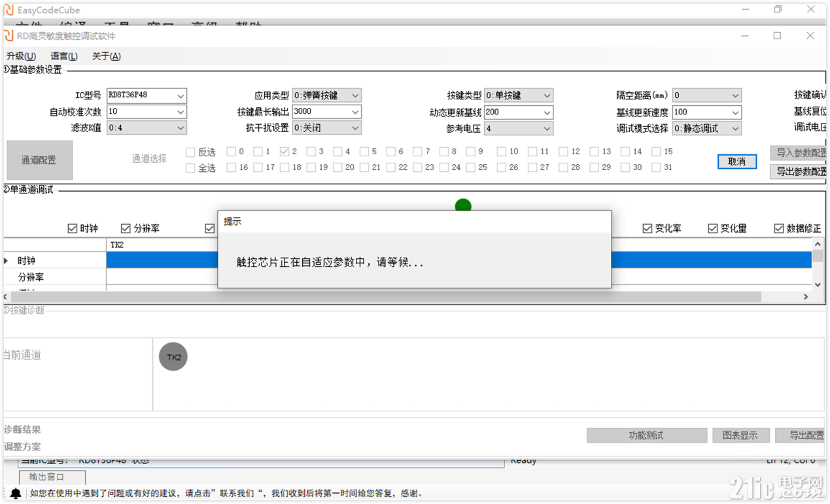Toggle the 全选 checkbox
This screenshot has width=830, height=504.
tap(190, 168)
